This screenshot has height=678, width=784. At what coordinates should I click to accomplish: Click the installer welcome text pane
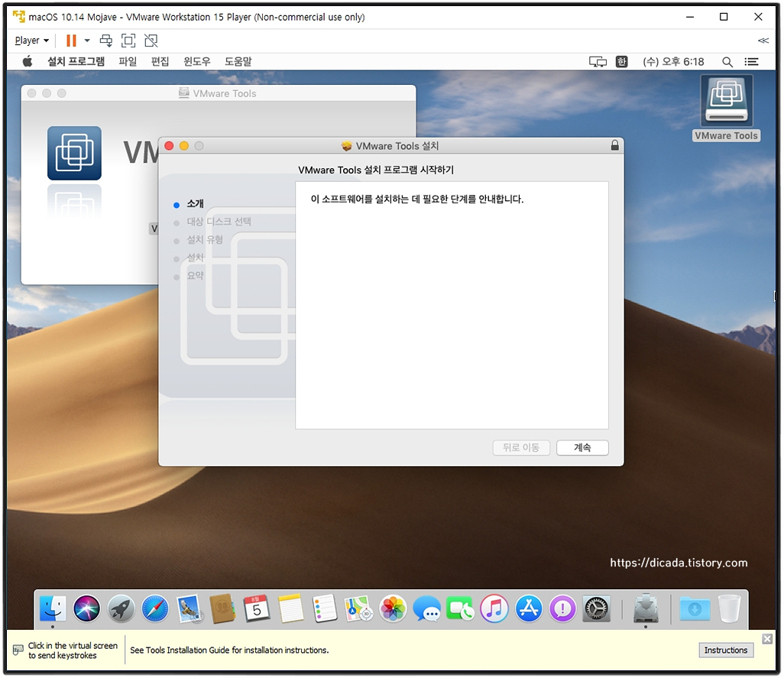click(452, 306)
